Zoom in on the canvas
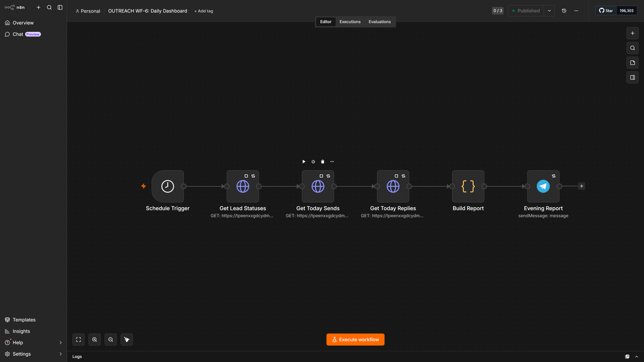Image resolution: width=644 pixels, height=362 pixels. click(x=94, y=339)
